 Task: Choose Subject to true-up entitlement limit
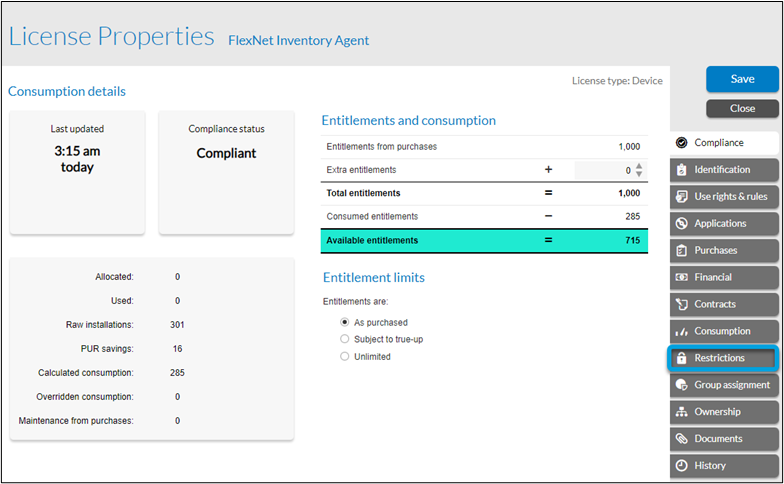coord(345,340)
